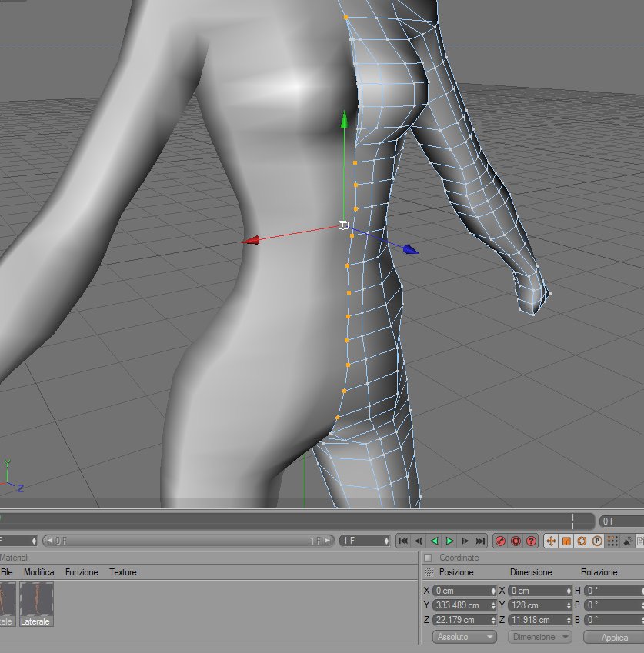Image resolution: width=644 pixels, height=653 pixels.
Task: Click the Applica button
Action: pos(613,637)
